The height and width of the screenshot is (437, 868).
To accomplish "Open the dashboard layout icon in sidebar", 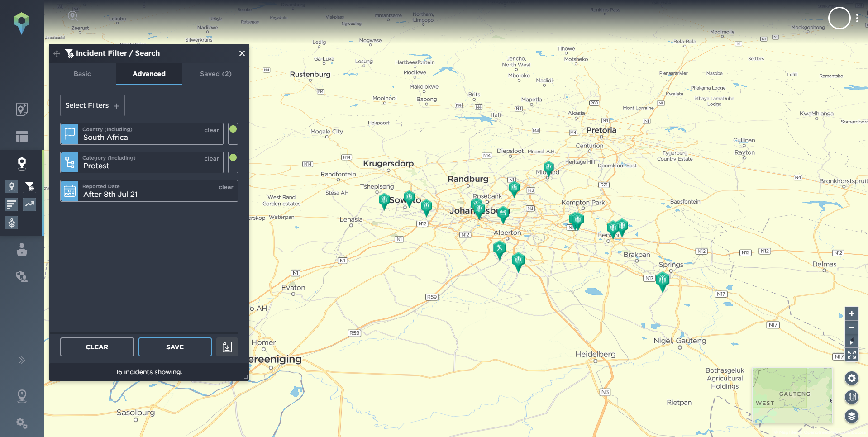I will pyautogui.click(x=22, y=136).
